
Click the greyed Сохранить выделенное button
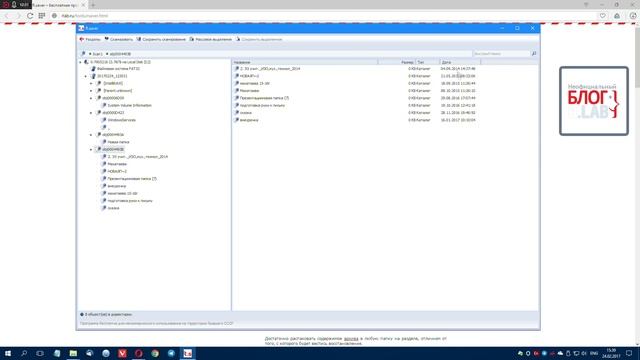(259, 39)
